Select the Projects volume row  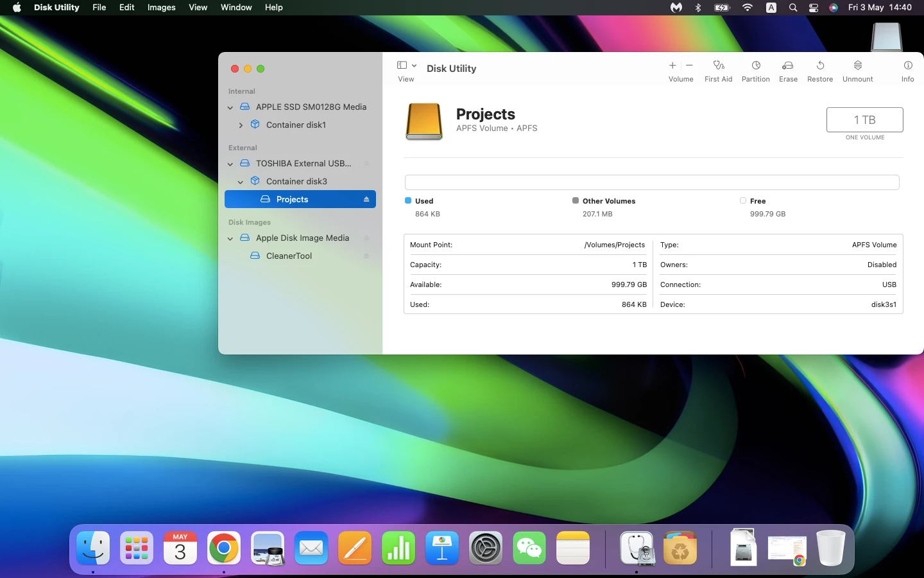click(300, 200)
